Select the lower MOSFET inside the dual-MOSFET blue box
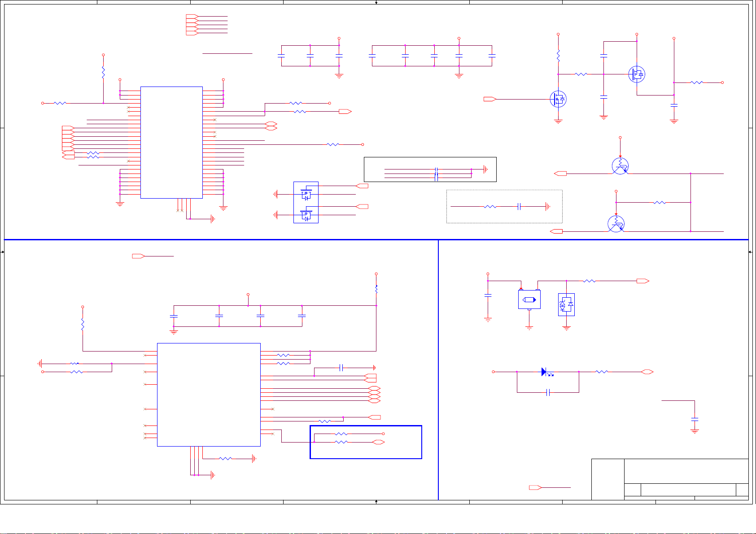Screen dimensions: 756x534 click(306, 215)
